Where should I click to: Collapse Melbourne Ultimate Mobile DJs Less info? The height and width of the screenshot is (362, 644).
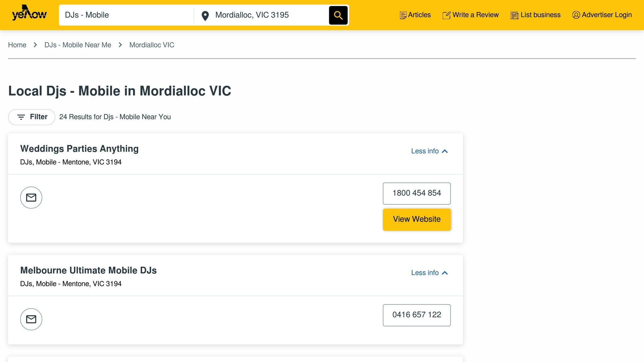pyautogui.click(x=429, y=273)
